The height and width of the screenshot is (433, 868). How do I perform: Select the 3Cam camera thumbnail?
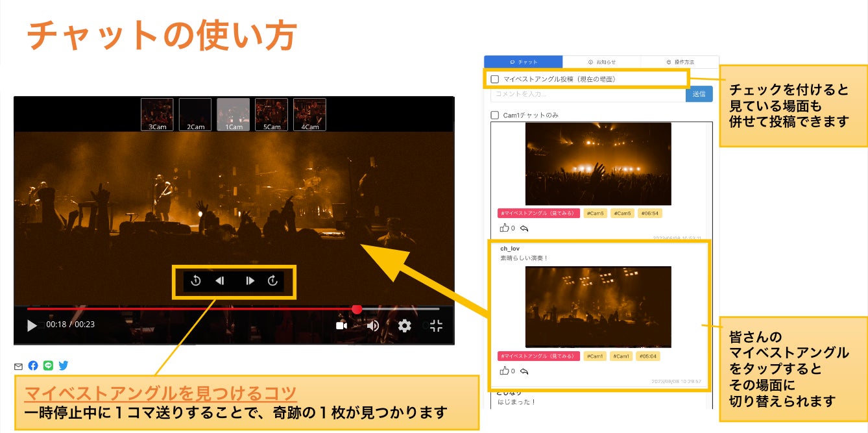(x=157, y=114)
